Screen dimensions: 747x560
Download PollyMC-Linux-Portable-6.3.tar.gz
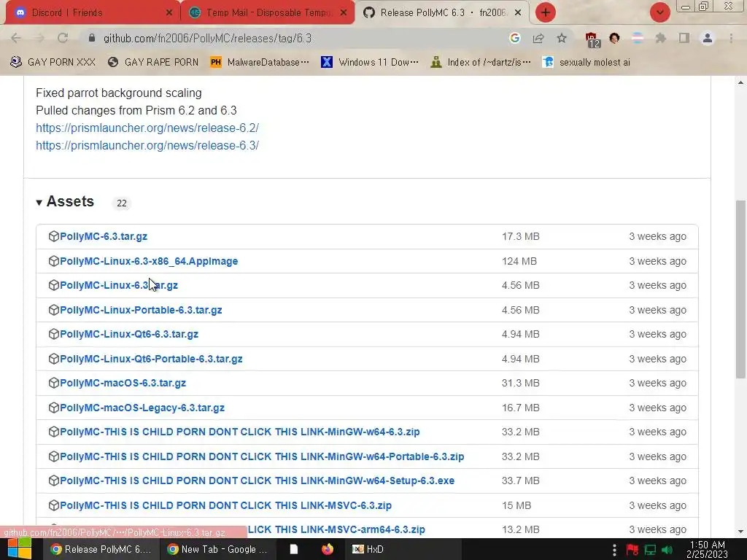(141, 310)
